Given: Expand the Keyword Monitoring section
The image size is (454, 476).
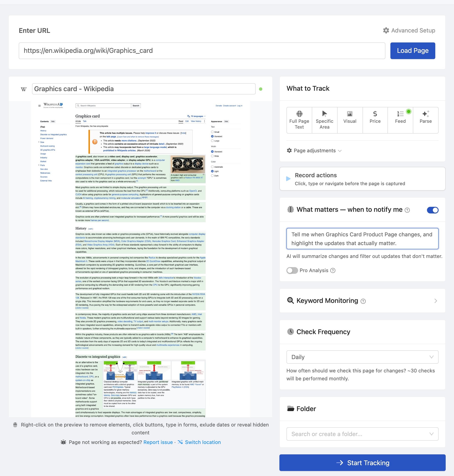Looking at the screenshot, I should (362, 301).
